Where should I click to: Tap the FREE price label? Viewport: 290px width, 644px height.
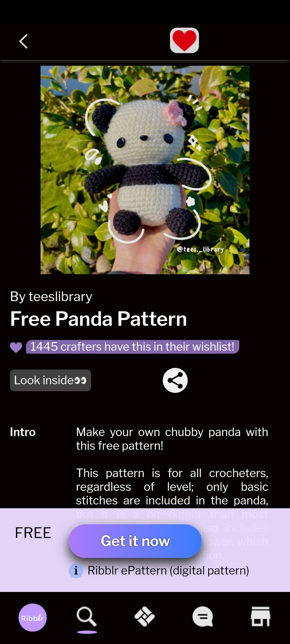pyautogui.click(x=33, y=533)
